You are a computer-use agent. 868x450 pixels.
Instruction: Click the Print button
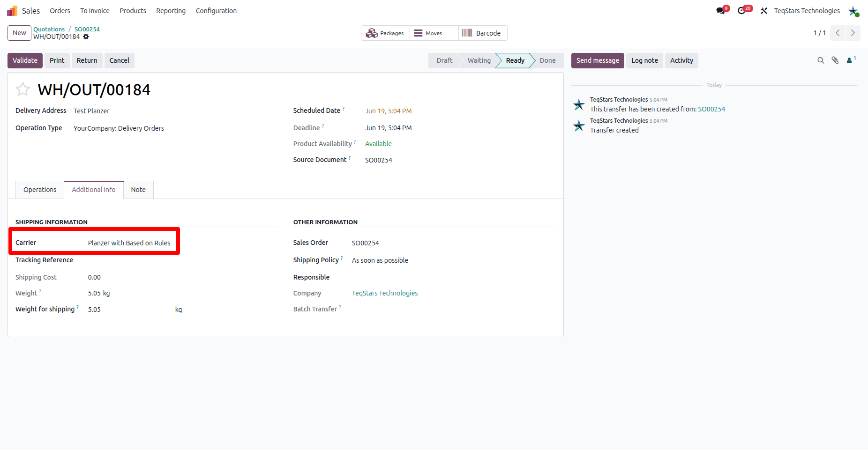[x=57, y=60]
